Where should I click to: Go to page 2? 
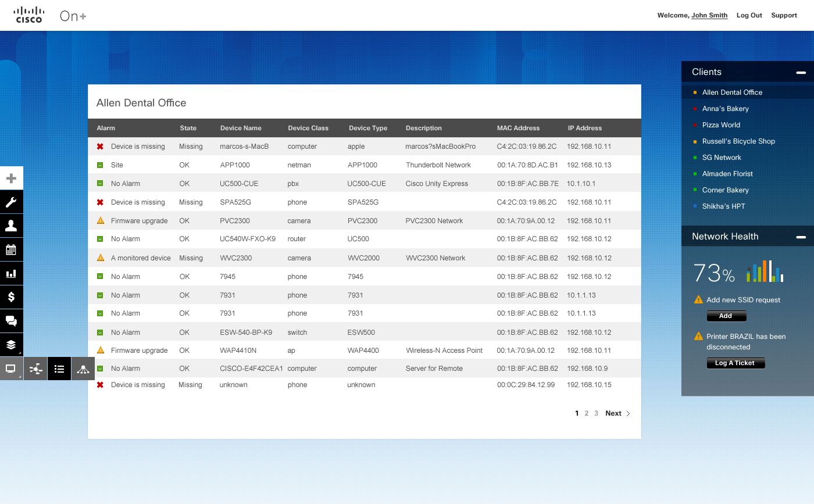[x=587, y=414]
